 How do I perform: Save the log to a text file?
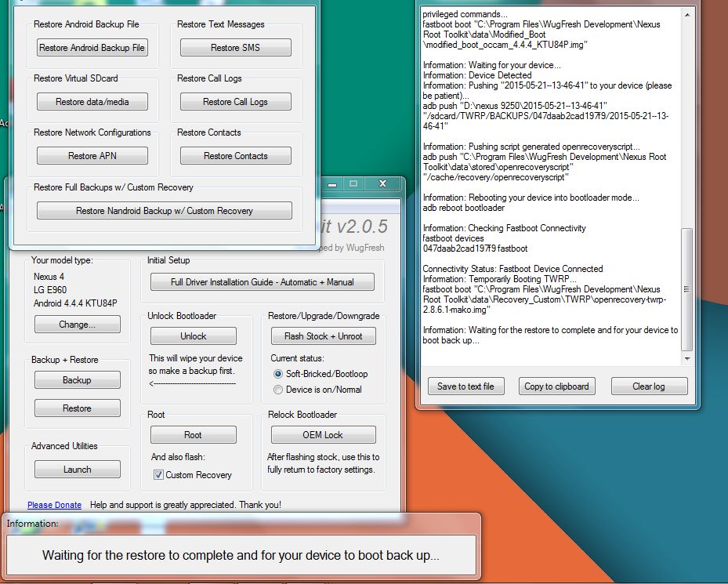click(465, 386)
